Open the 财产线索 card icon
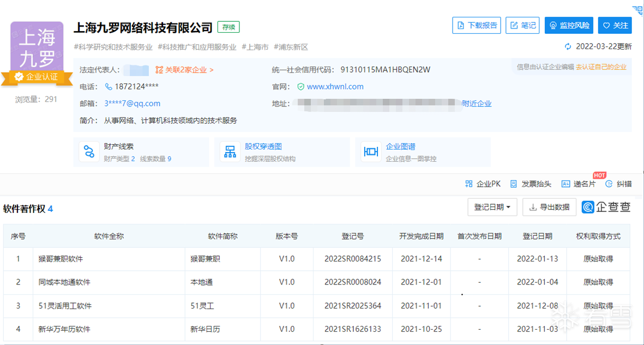644x345 pixels. pos(89,152)
